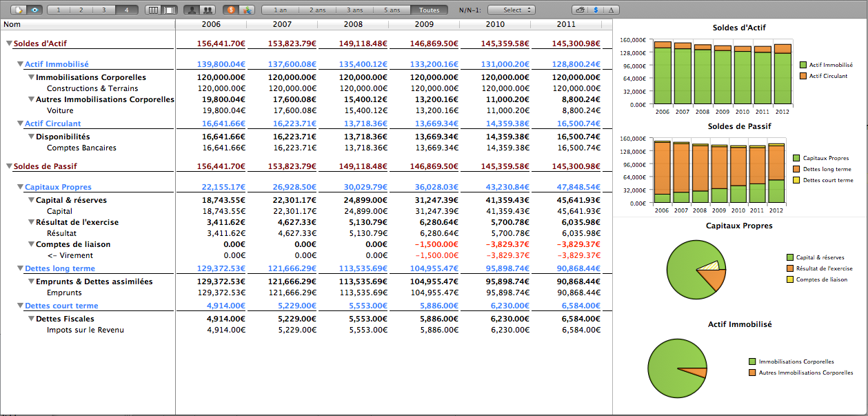Viewport: 868px width, 416px height.
Task: Click the document edit mode icon
Action: coord(20,10)
